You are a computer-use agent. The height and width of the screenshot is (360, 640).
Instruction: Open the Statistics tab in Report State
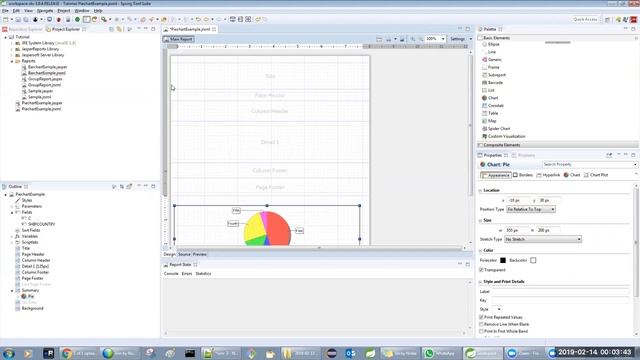tap(203, 274)
